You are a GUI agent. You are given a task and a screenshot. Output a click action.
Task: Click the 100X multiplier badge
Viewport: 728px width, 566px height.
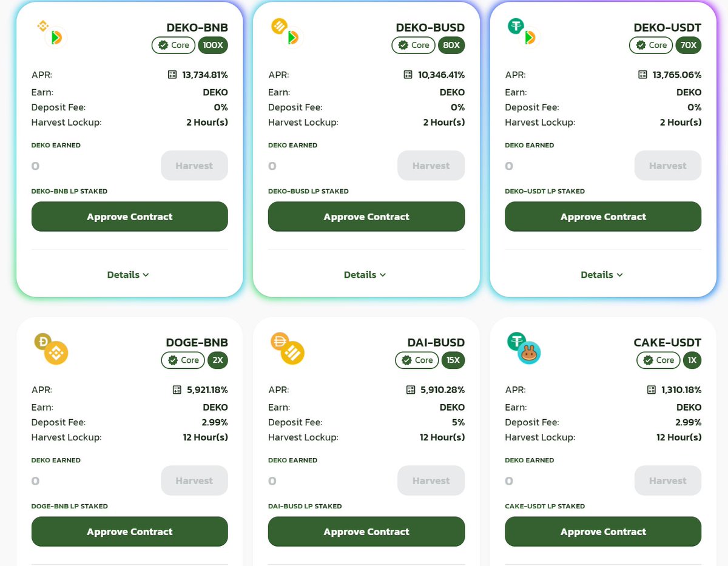point(213,45)
